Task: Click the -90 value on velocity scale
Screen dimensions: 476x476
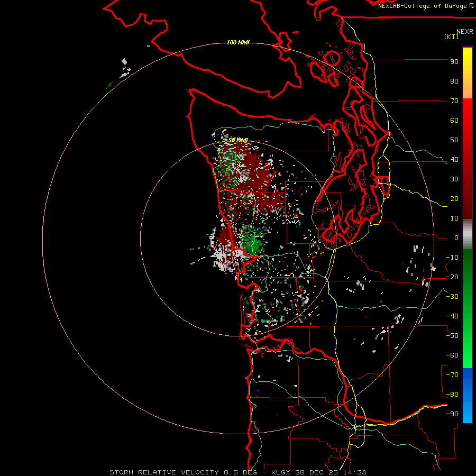Action: 452,414
